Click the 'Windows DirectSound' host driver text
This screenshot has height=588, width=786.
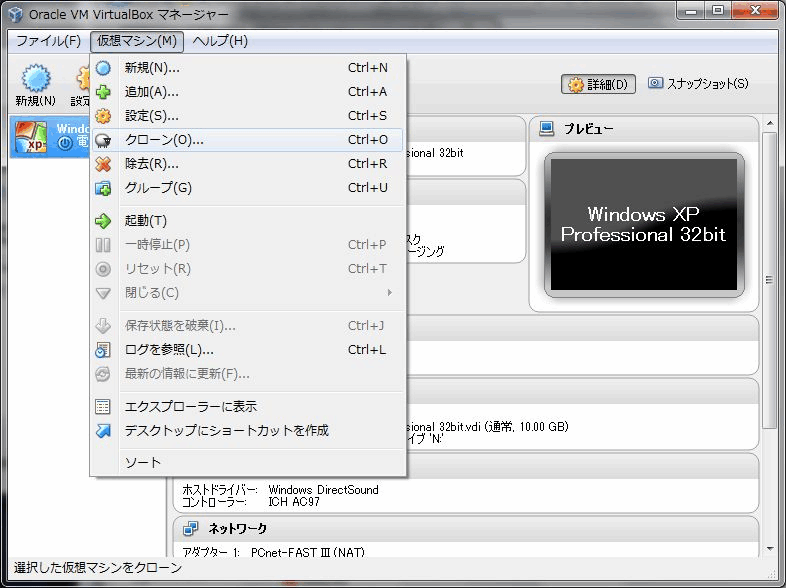point(323,489)
